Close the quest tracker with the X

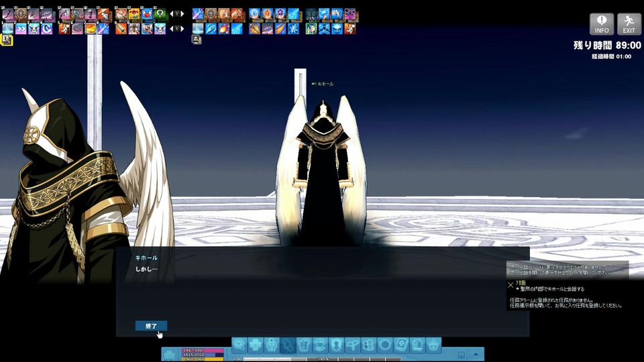click(x=511, y=285)
